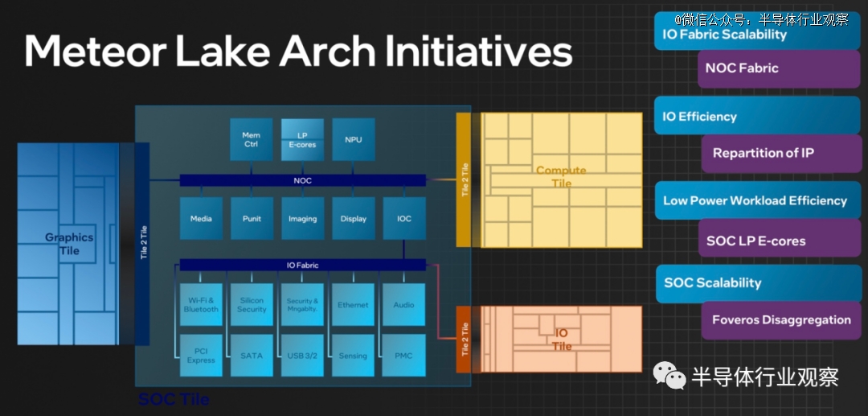
Task: Select the dark blue IO Fabric bus bar
Action: click(x=303, y=265)
